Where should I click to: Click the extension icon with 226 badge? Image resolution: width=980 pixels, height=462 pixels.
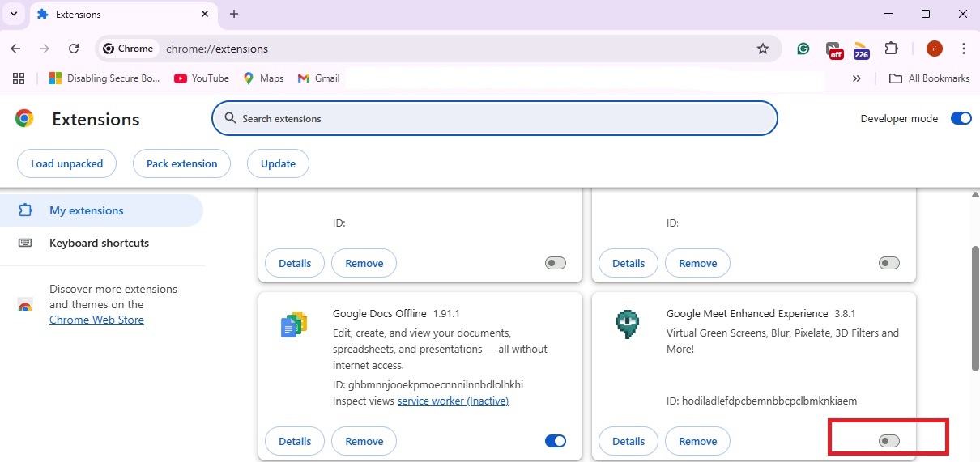[862, 50]
